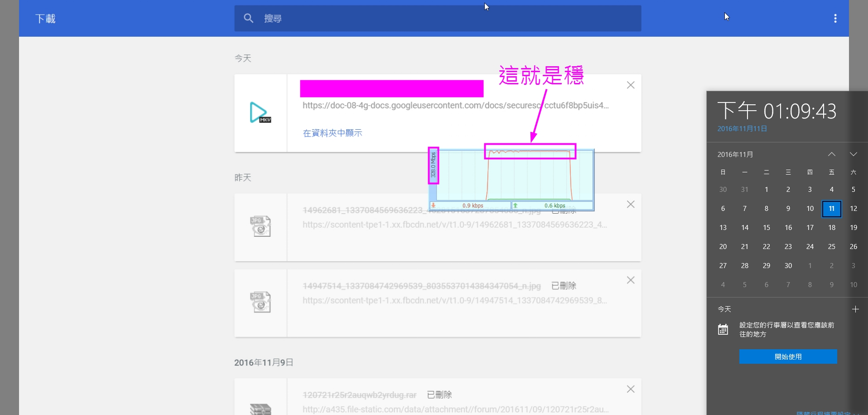Screen dimensions: 868x415
Task: Select November 6 in the calendar
Action: (x=723, y=209)
